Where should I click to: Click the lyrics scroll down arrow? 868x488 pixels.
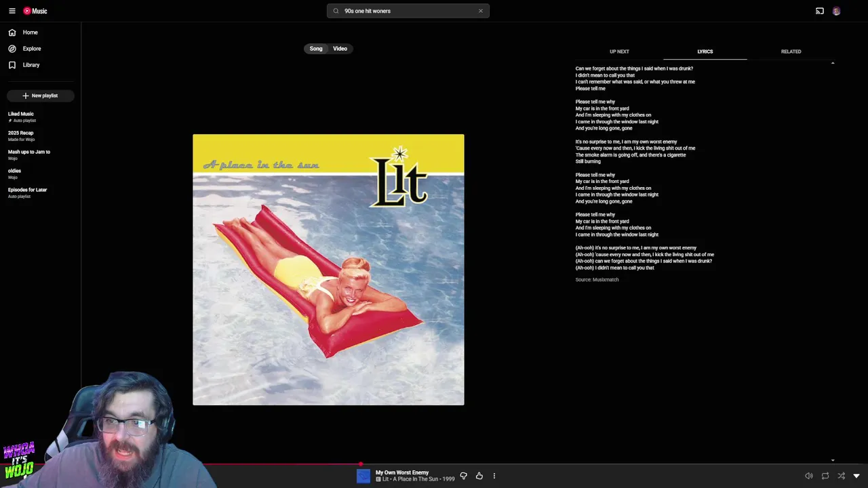point(833,460)
